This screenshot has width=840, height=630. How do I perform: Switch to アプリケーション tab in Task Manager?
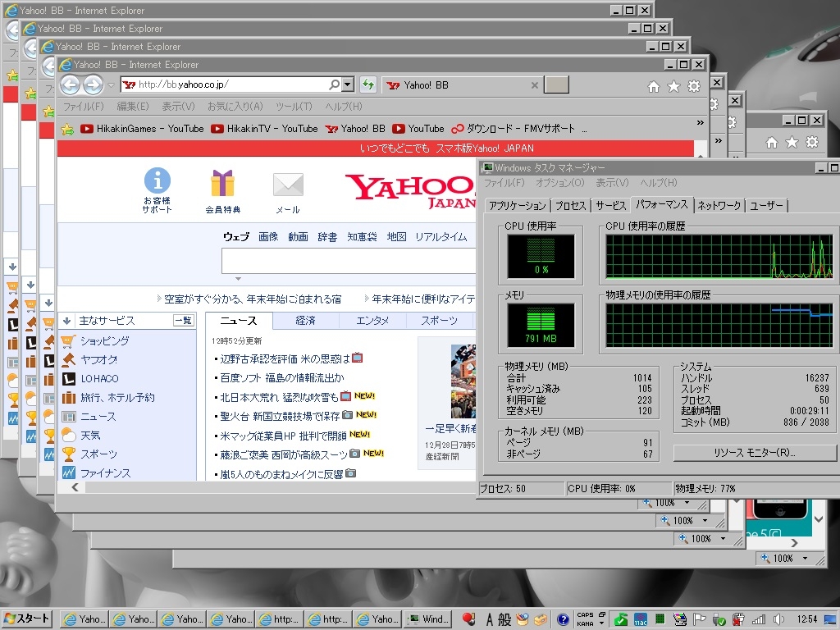[x=517, y=206]
